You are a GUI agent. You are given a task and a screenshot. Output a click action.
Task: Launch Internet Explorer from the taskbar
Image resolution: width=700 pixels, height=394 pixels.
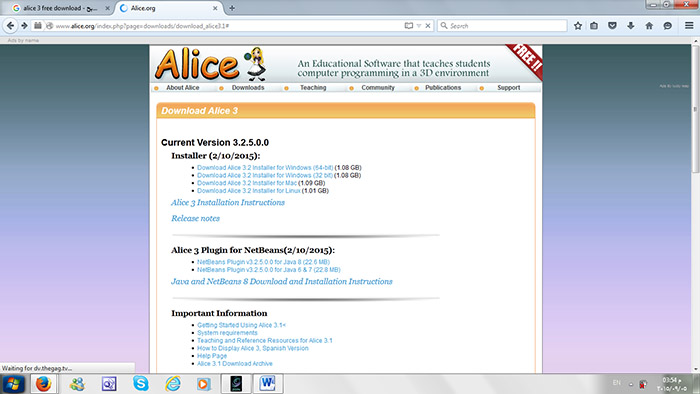[x=173, y=383]
